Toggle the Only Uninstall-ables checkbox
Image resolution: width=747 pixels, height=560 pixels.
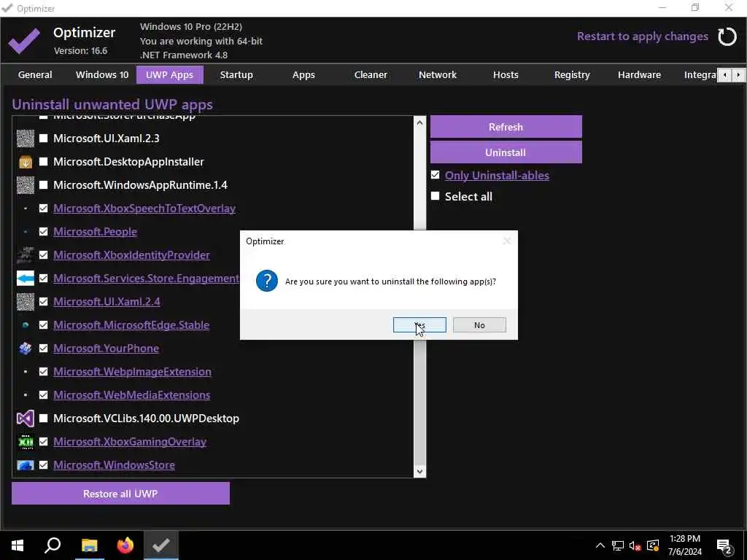pos(435,175)
